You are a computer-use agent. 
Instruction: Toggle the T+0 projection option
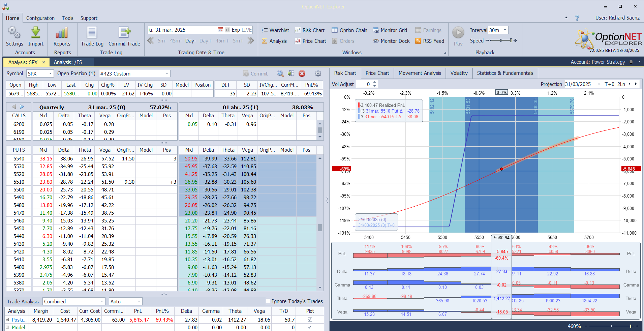(609, 84)
